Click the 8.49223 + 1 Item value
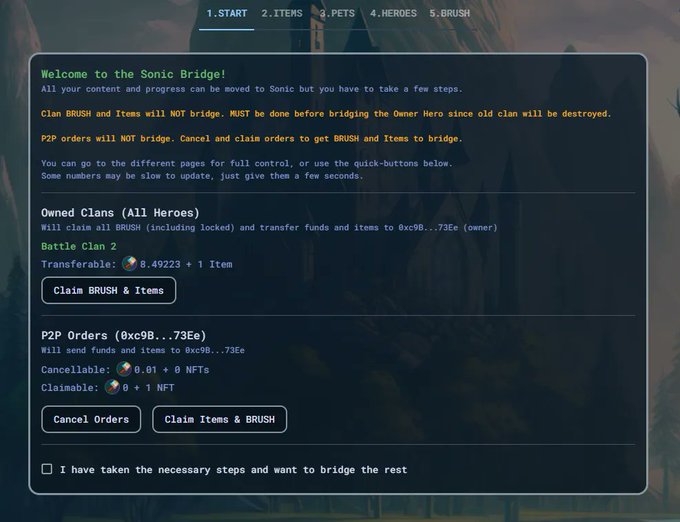The image size is (680, 522). pos(186,264)
